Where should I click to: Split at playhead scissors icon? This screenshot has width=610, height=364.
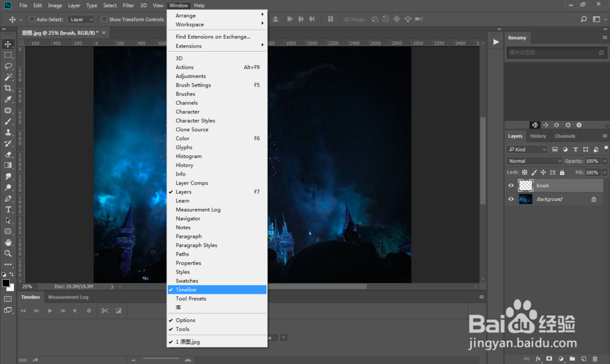[x=105, y=311]
